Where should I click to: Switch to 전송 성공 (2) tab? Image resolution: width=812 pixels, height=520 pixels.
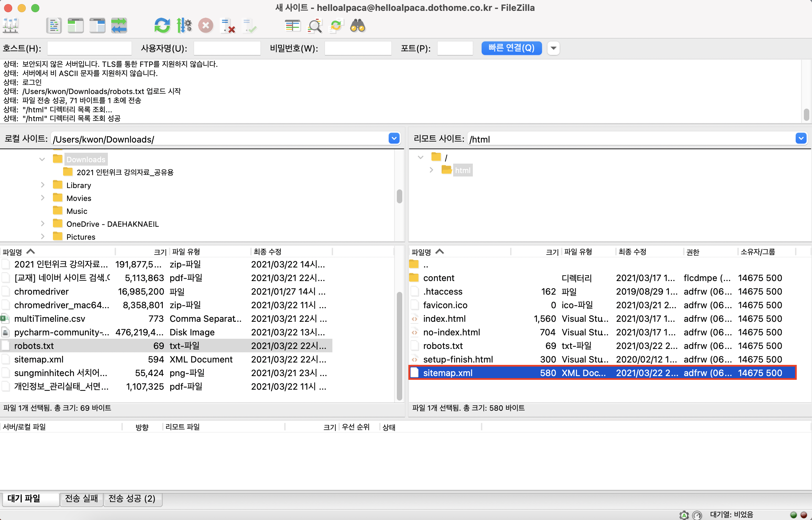point(132,499)
